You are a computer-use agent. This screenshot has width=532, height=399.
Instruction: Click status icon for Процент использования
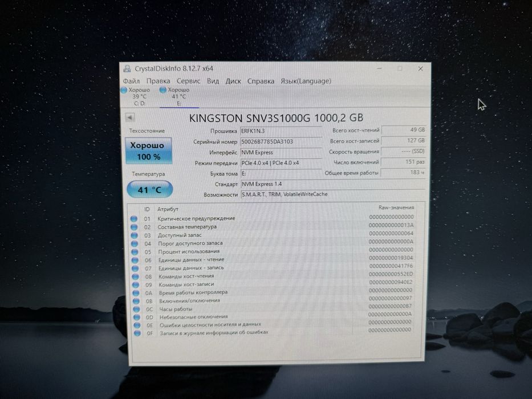coord(135,252)
